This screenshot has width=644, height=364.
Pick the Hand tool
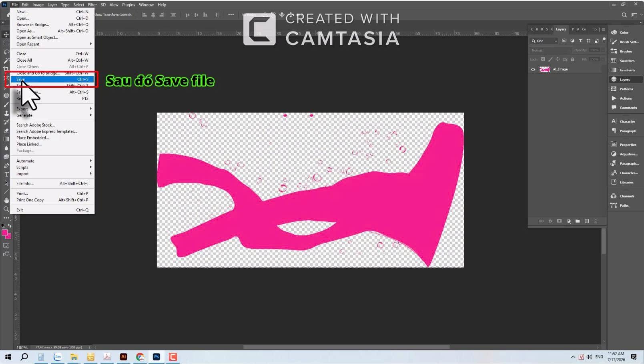pos(6,200)
